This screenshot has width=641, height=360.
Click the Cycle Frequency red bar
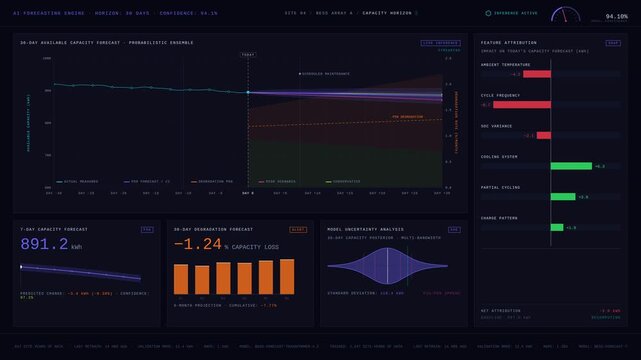[x=522, y=105]
